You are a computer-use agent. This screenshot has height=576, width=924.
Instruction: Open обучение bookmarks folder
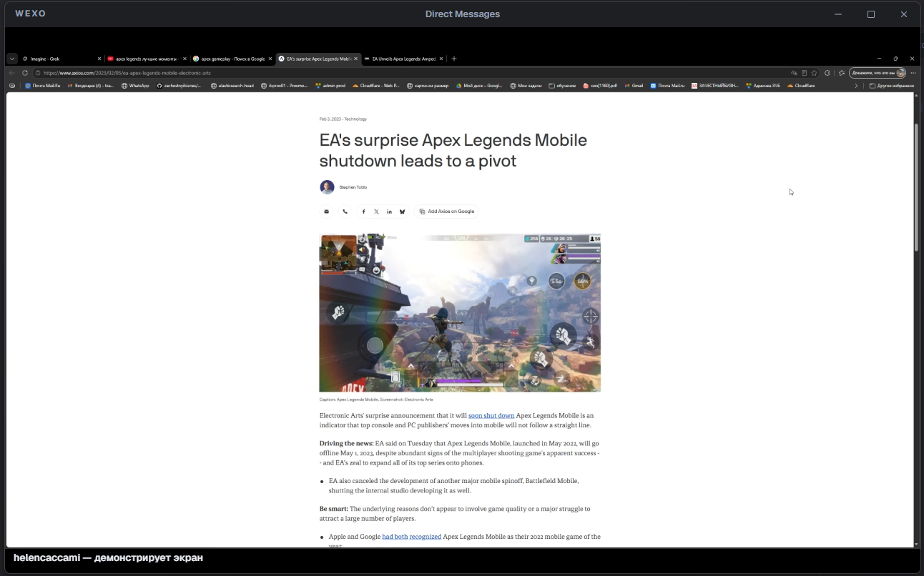562,86
